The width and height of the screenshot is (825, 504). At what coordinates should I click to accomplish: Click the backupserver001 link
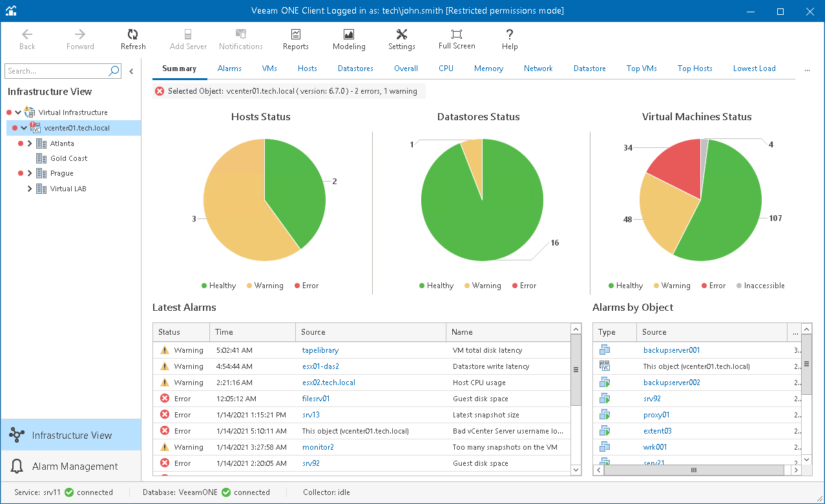click(x=671, y=350)
